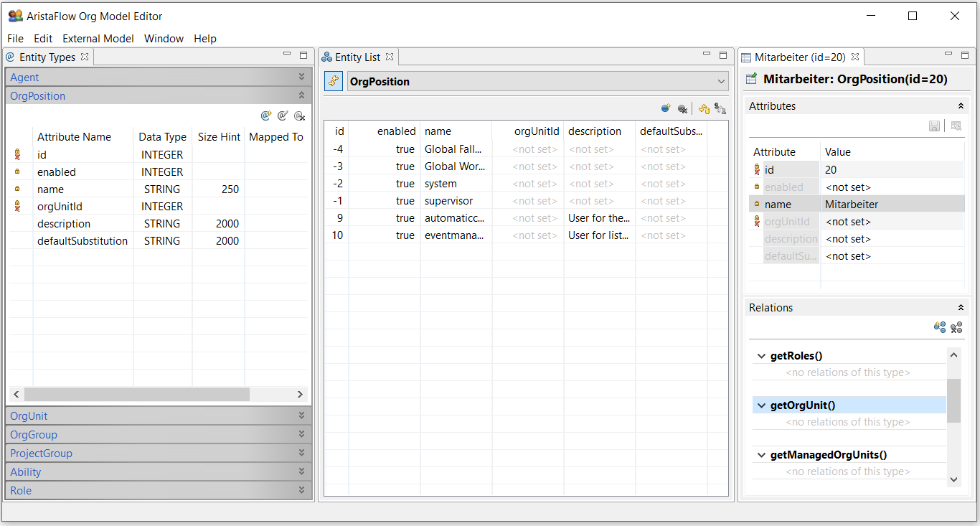This screenshot has height=526, width=980.
Task: Click the id value field showing 20
Action: tap(892, 170)
